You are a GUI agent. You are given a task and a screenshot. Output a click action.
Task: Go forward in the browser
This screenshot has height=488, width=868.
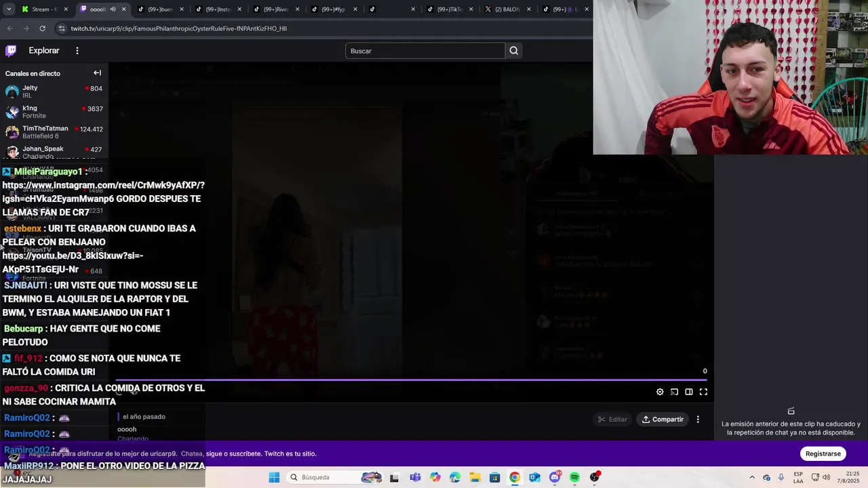[x=26, y=28]
